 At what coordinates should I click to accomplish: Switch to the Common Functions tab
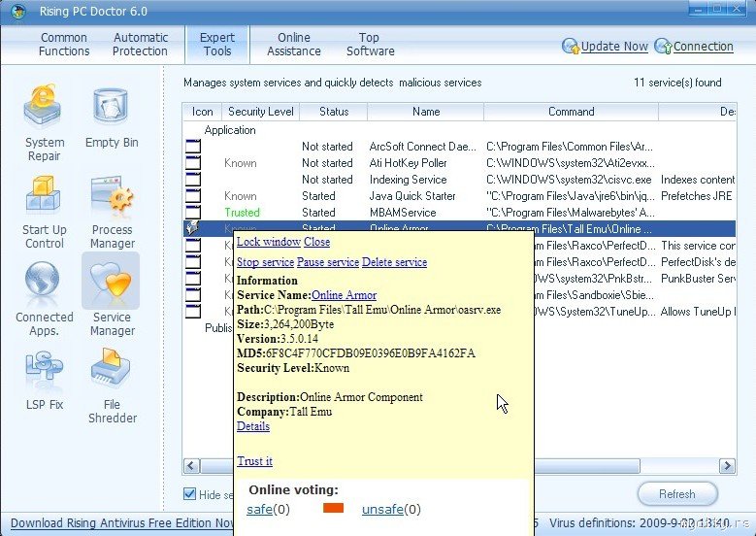64,45
